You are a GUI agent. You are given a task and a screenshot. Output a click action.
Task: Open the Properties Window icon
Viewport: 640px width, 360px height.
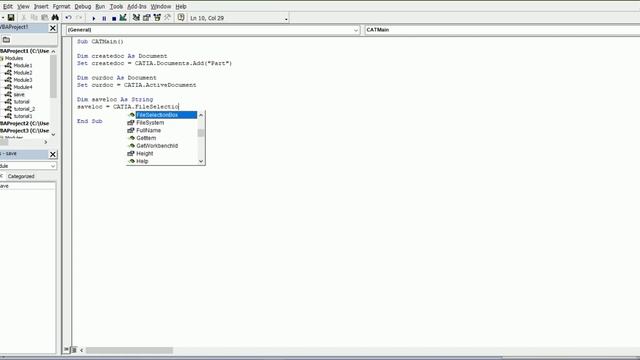[147, 18]
